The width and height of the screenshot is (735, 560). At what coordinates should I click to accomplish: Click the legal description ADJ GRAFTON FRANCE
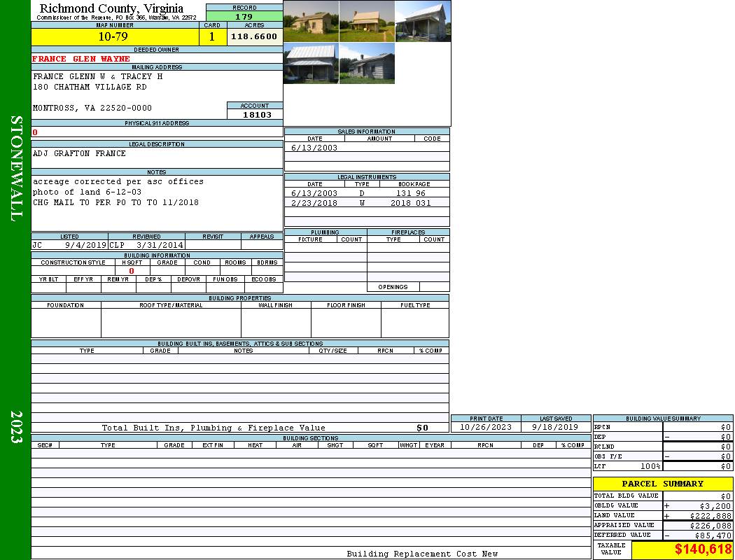[x=79, y=153]
